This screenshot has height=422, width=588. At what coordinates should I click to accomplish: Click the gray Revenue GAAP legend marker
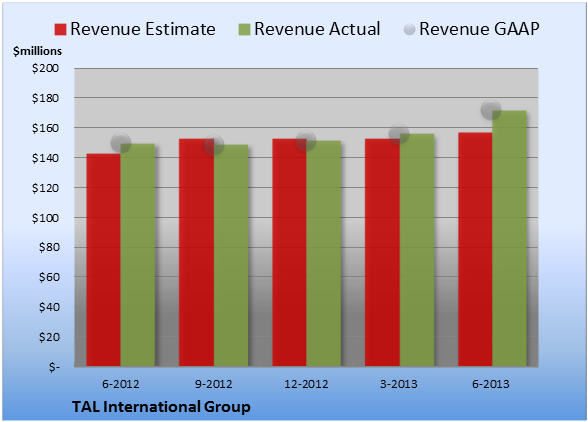tap(410, 29)
